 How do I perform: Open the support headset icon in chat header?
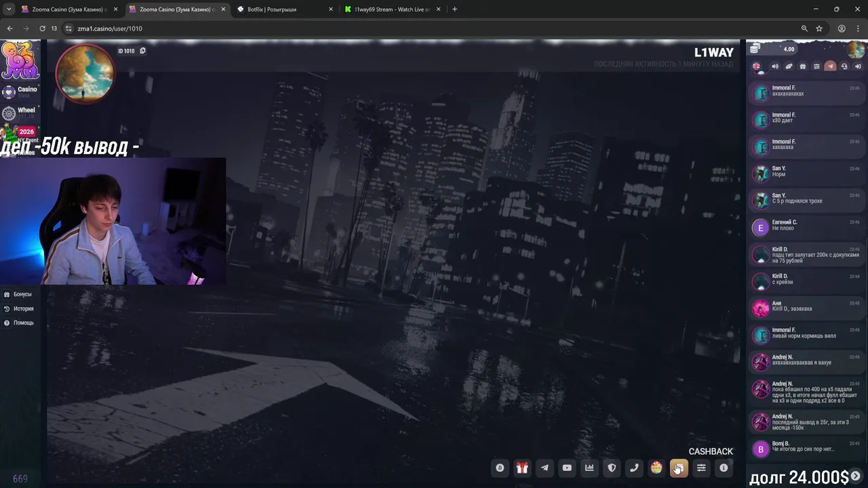[844, 66]
